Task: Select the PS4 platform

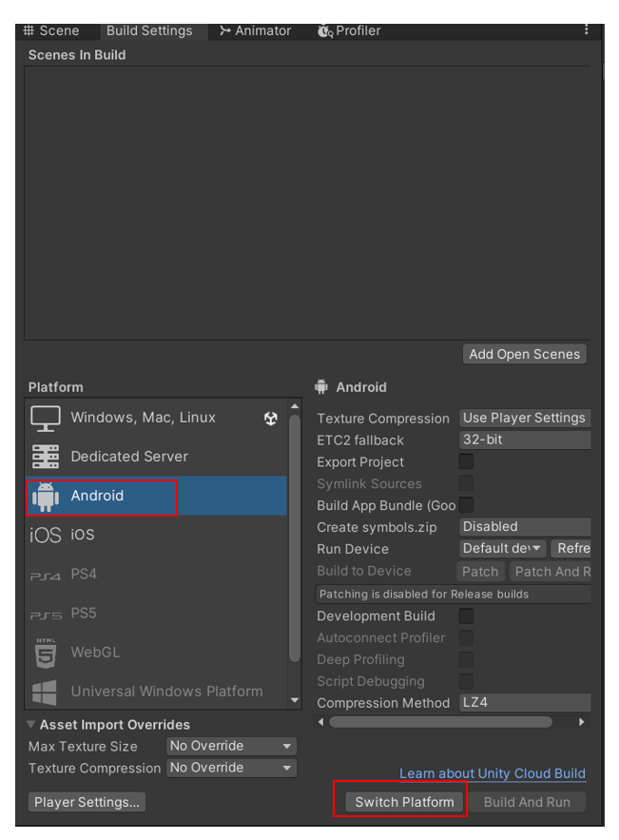Action: 156,574
